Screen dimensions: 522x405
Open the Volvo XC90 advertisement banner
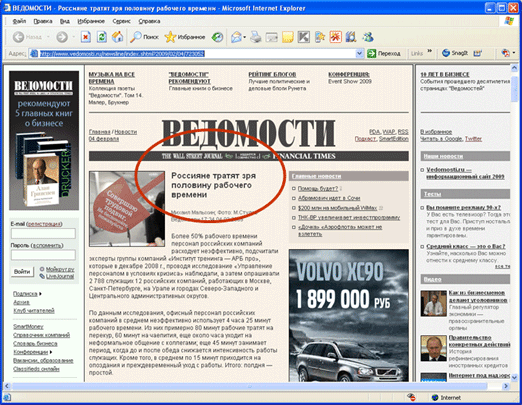pyautogui.click(x=349, y=315)
